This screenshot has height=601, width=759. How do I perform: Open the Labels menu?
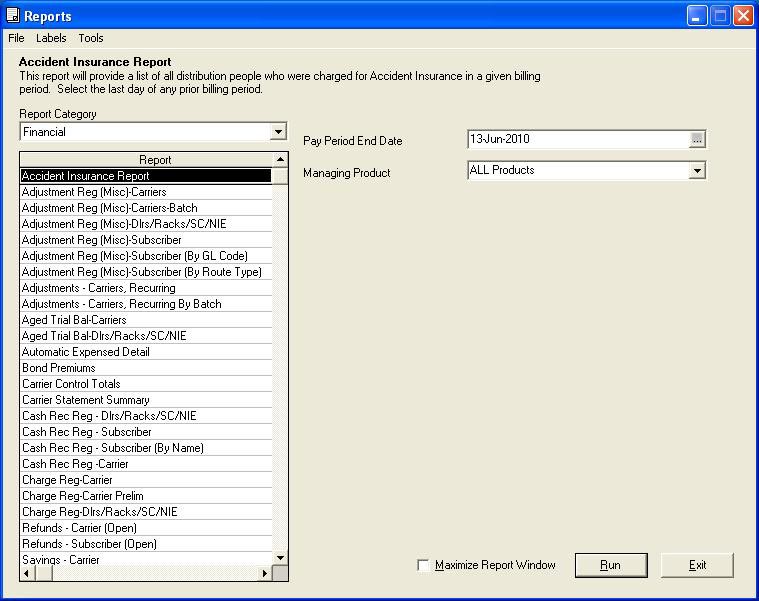tap(51, 38)
